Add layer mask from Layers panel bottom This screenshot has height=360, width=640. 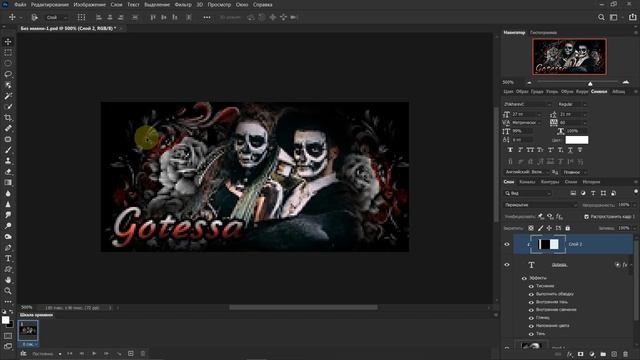(x=580, y=354)
